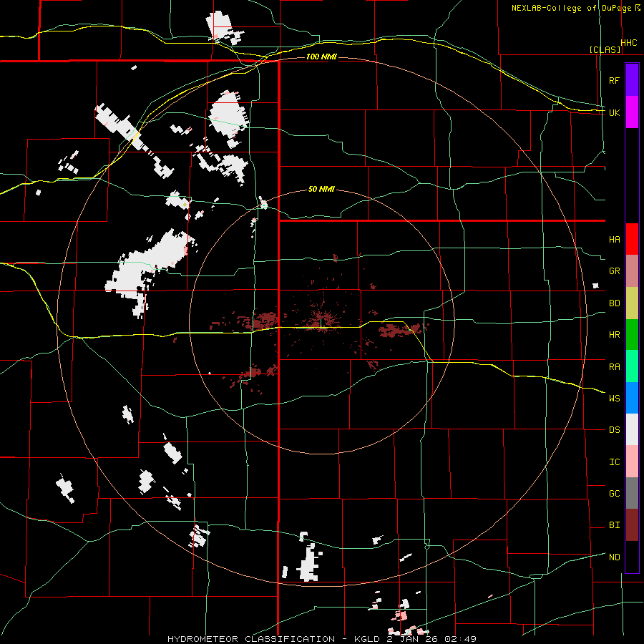Click the pink IC legend swatch
This screenshot has width=644, height=644.
(632, 462)
